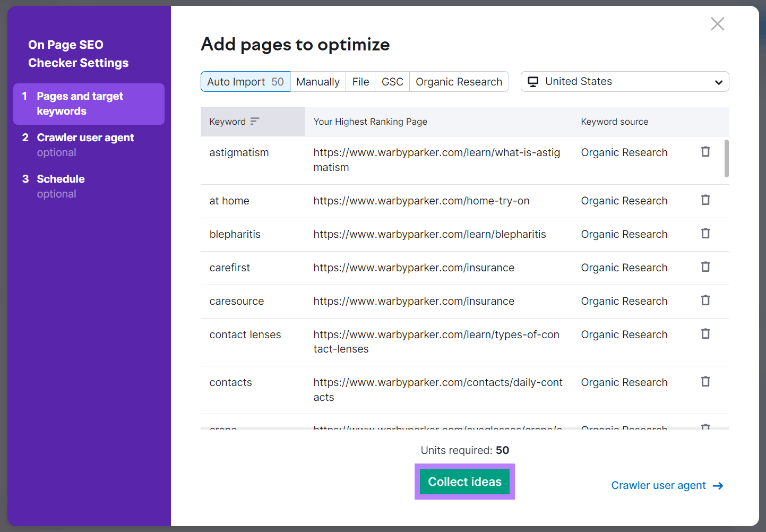This screenshot has width=766, height=532.
Task: Select step 3 Schedule
Action: click(x=61, y=179)
